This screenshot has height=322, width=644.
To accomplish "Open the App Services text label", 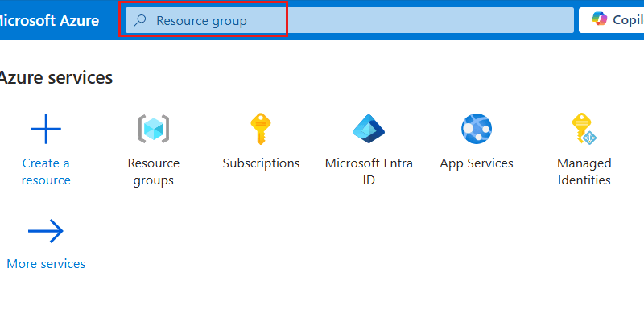I will (x=477, y=163).
